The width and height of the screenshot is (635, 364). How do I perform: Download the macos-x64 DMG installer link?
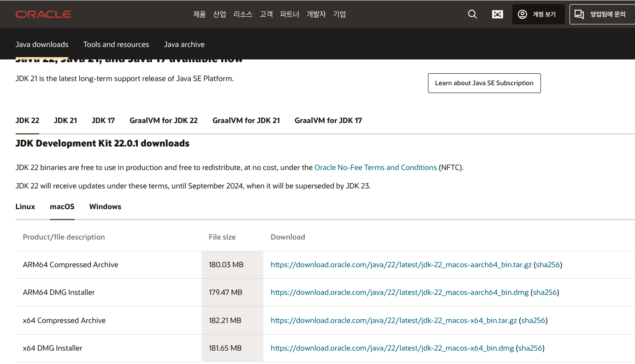[392, 348]
